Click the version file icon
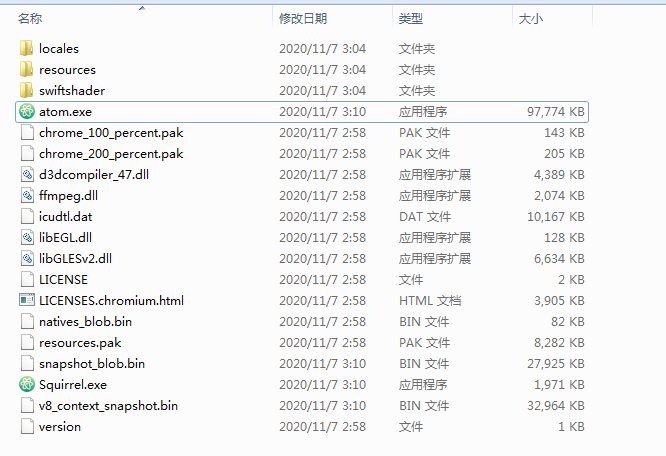The height and width of the screenshot is (456, 666). click(x=27, y=427)
